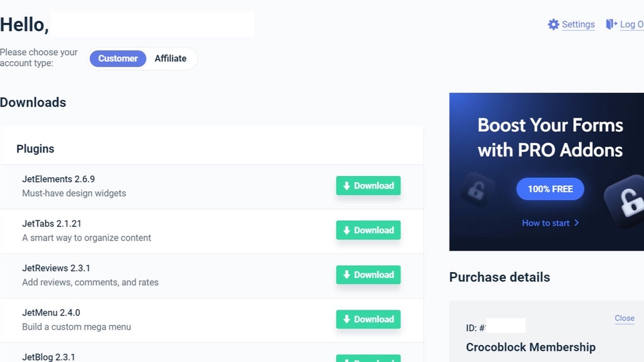
Task: Click the down-arrow icon on JetReviews Download
Action: pos(347,275)
